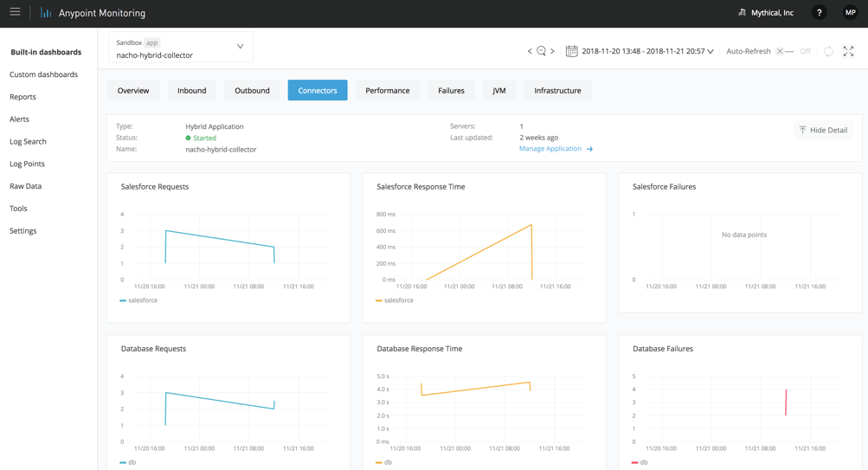Open the hamburger navigation menu
Screen dimensions: 868x470
(x=15, y=12)
